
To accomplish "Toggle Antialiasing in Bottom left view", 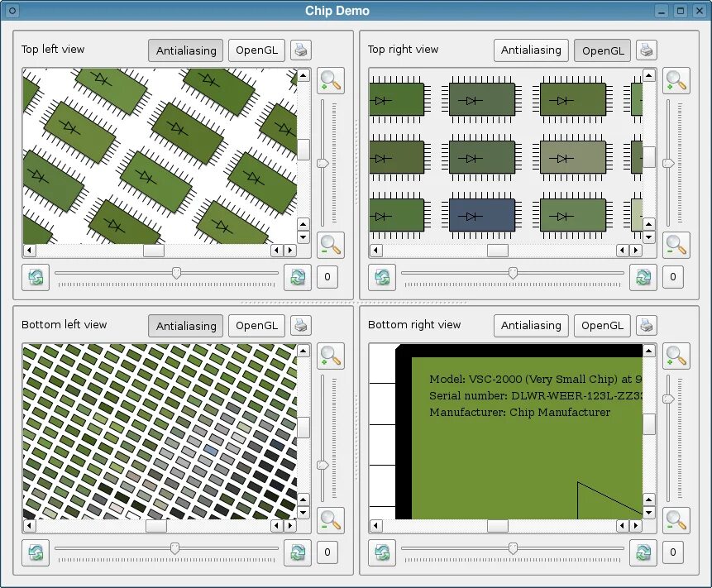I will pos(186,326).
